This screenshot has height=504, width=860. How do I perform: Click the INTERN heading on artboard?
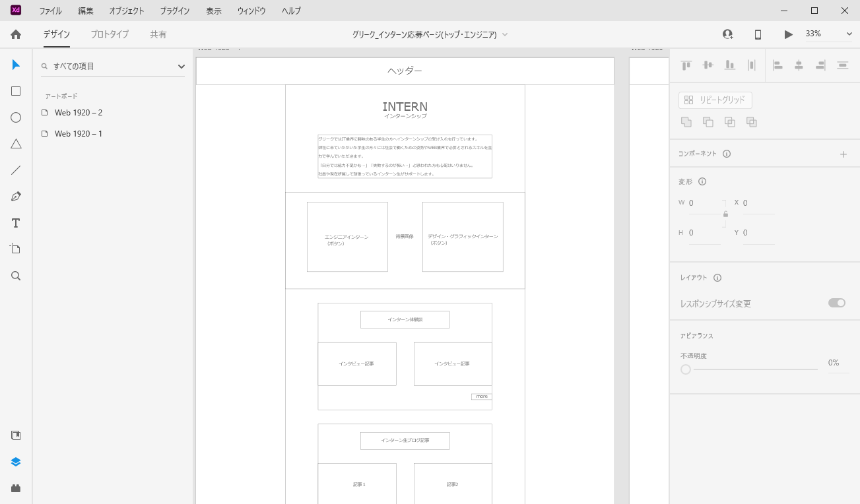tap(405, 106)
